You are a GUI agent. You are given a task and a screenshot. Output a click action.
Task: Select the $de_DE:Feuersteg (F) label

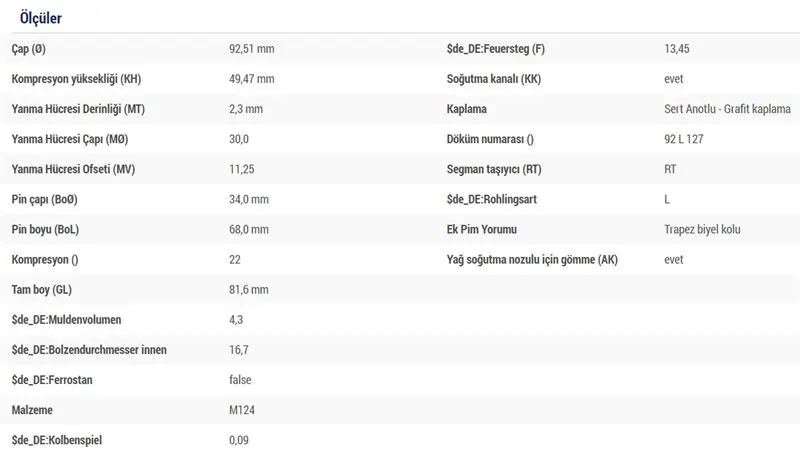(x=495, y=49)
